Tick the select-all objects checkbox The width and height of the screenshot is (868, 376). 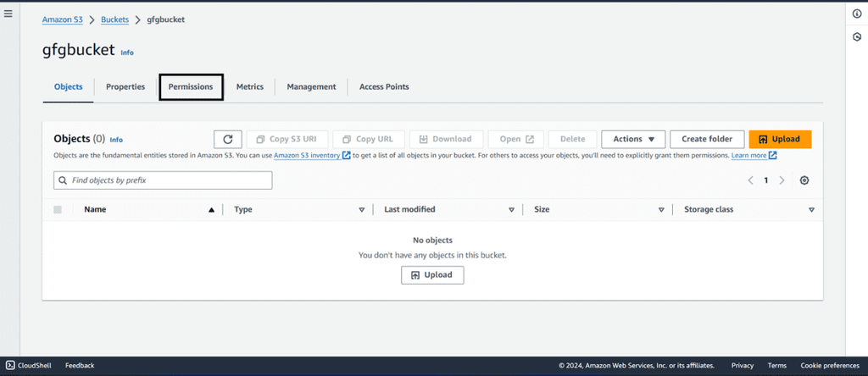pos(58,209)
